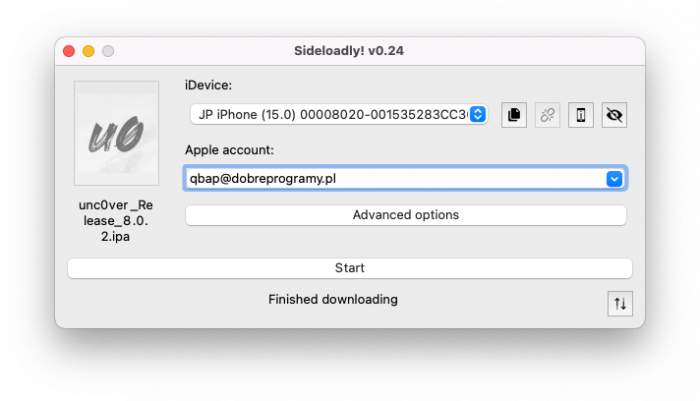Click the greyed-out zoom window button
This screenshot has height=401, width=700.
(108, 51)
